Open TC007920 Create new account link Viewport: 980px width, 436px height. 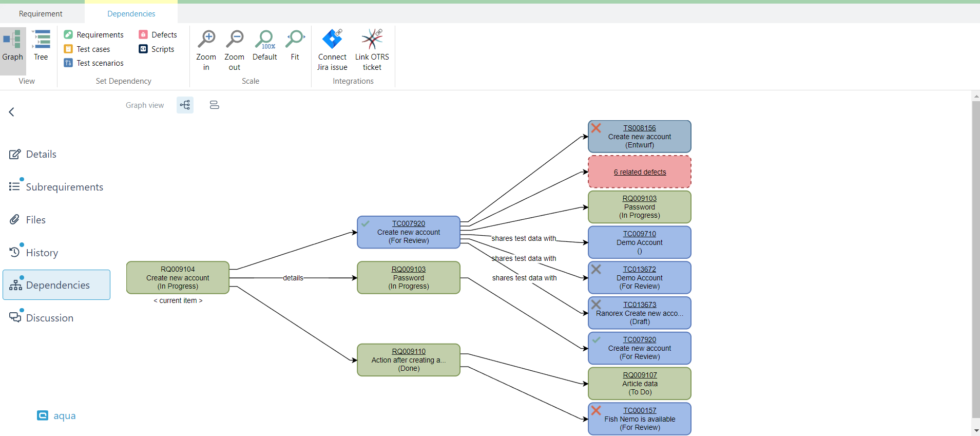(x=409, y=223)
